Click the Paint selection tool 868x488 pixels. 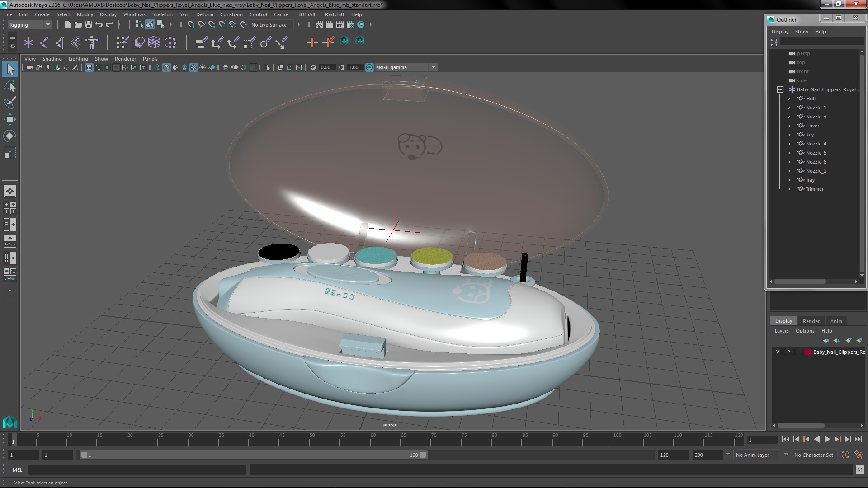[x=9, y=103]
